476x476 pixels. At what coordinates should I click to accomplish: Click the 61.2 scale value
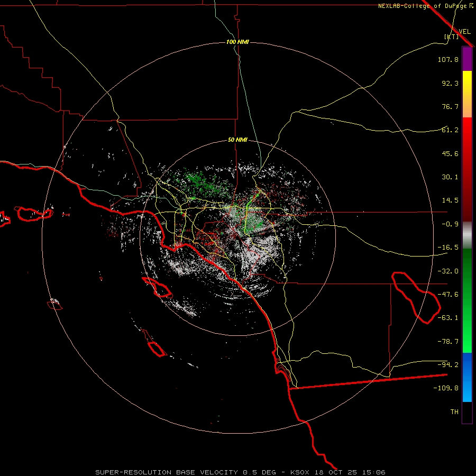450,130
